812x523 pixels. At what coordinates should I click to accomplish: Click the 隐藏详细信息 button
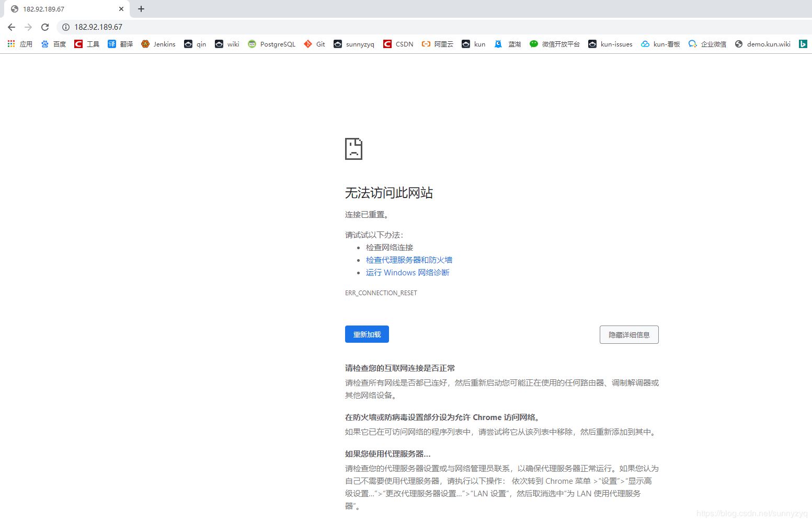pos(628,334)
